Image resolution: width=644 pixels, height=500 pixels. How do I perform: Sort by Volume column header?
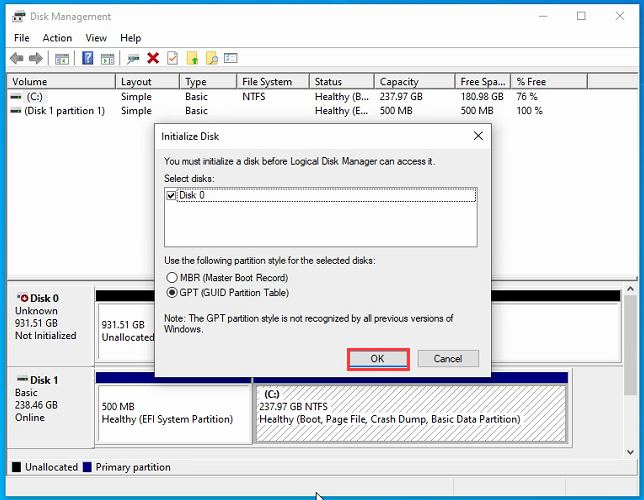click(x=62, y=81)
